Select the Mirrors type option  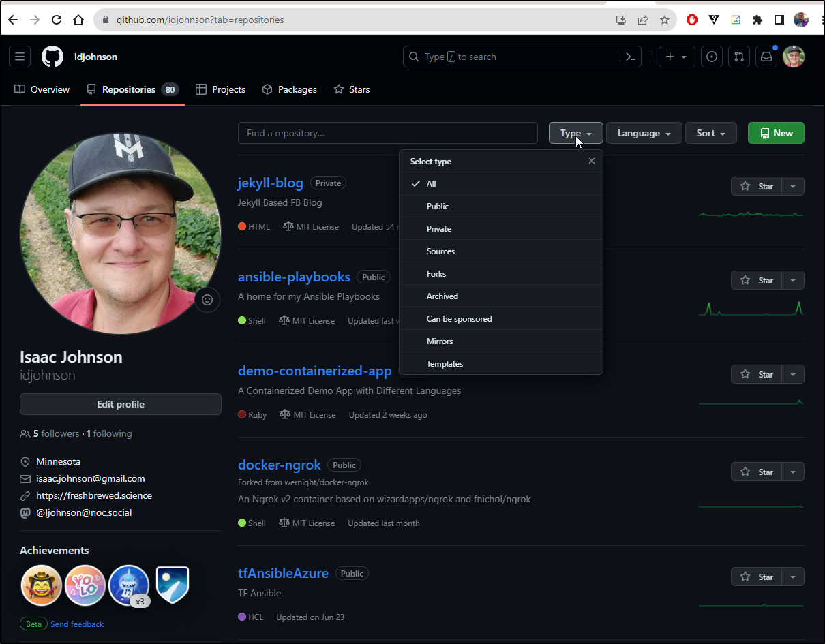[501, 341]
